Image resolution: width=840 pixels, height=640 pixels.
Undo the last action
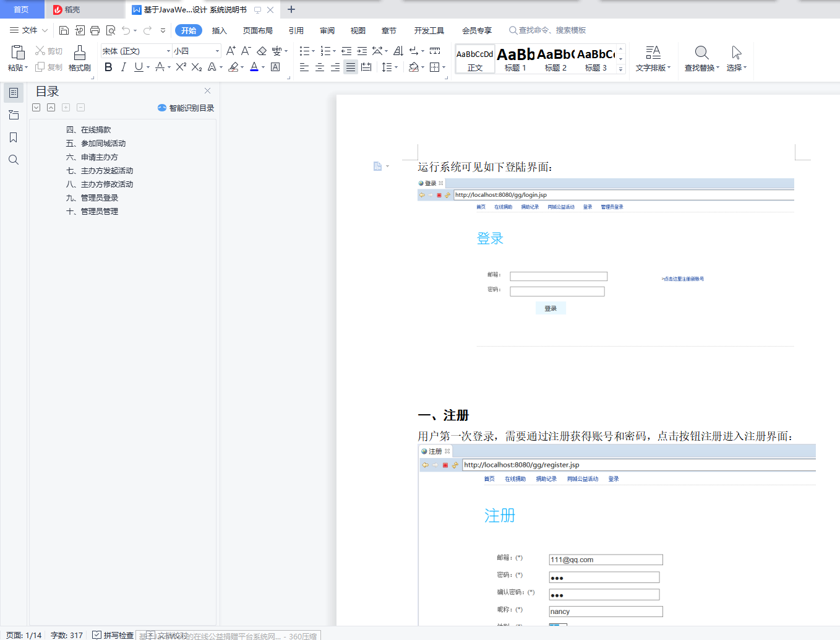pyautogui.click(x=126, y=30)
